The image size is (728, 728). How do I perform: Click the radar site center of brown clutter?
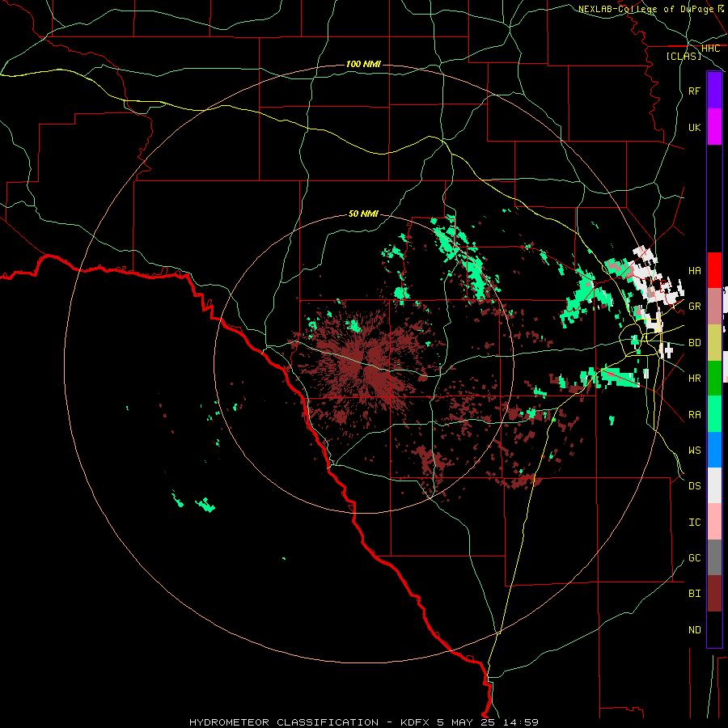(365, 365)
